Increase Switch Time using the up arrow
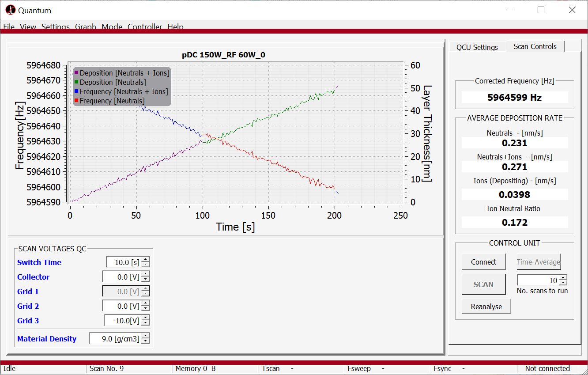 tap(145, 260)
